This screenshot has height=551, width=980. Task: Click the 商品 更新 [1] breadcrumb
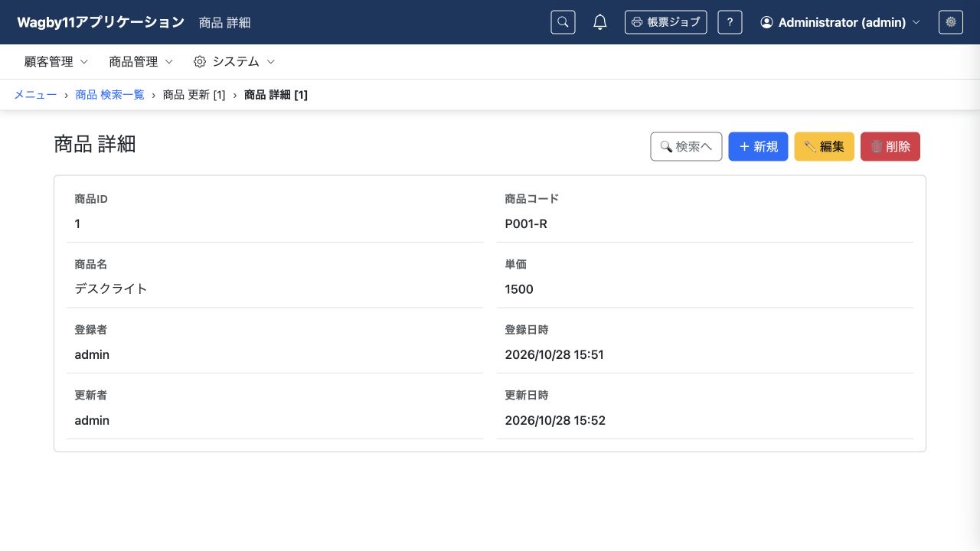point(194,95)
